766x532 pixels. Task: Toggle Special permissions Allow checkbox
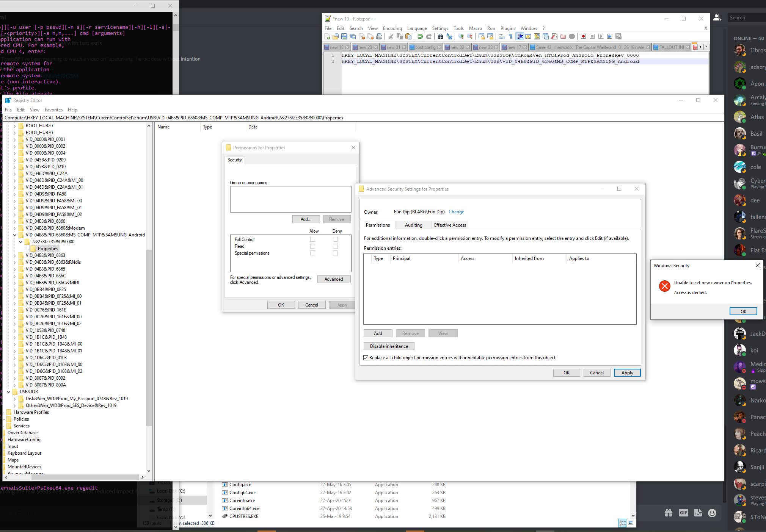[x=312, y=253]
